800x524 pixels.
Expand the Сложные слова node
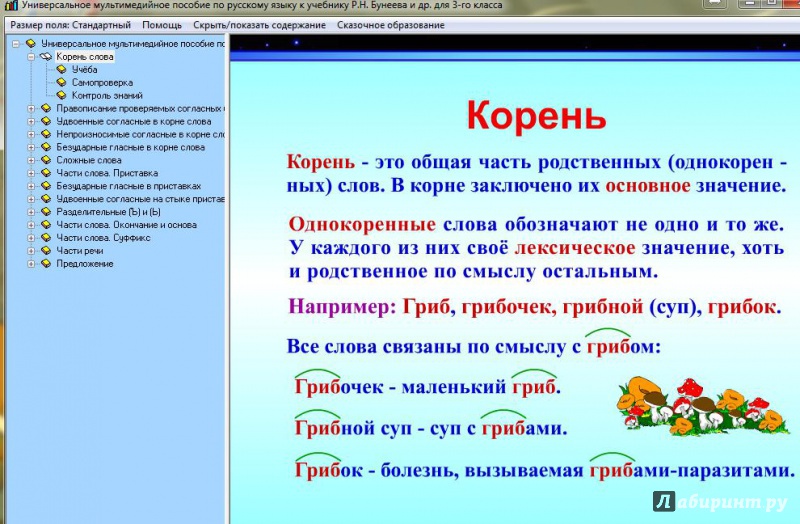point(31,160)
